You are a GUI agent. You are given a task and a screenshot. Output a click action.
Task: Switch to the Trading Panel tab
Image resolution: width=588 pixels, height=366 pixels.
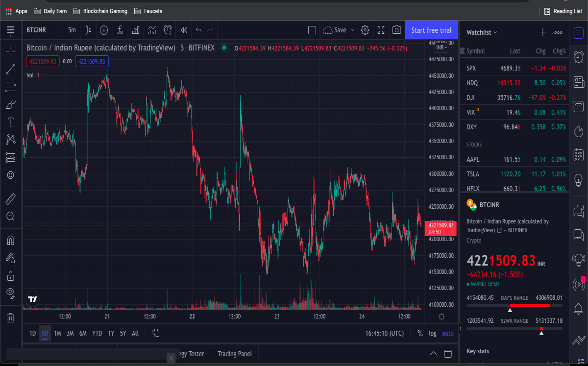click(x=235, y=354)
